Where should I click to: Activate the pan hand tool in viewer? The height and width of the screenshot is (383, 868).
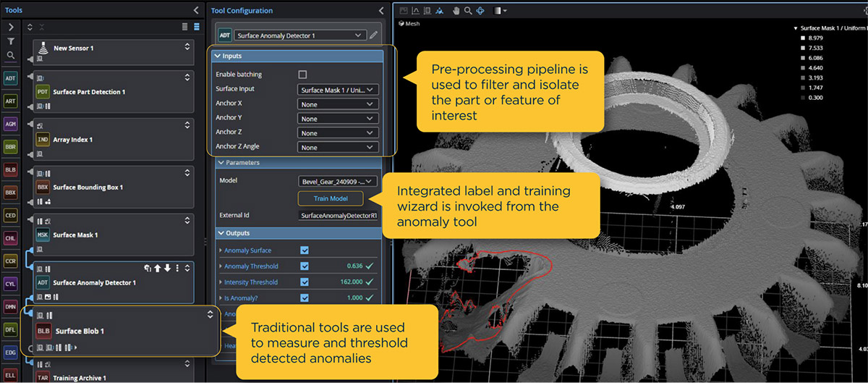pos(456,11)
